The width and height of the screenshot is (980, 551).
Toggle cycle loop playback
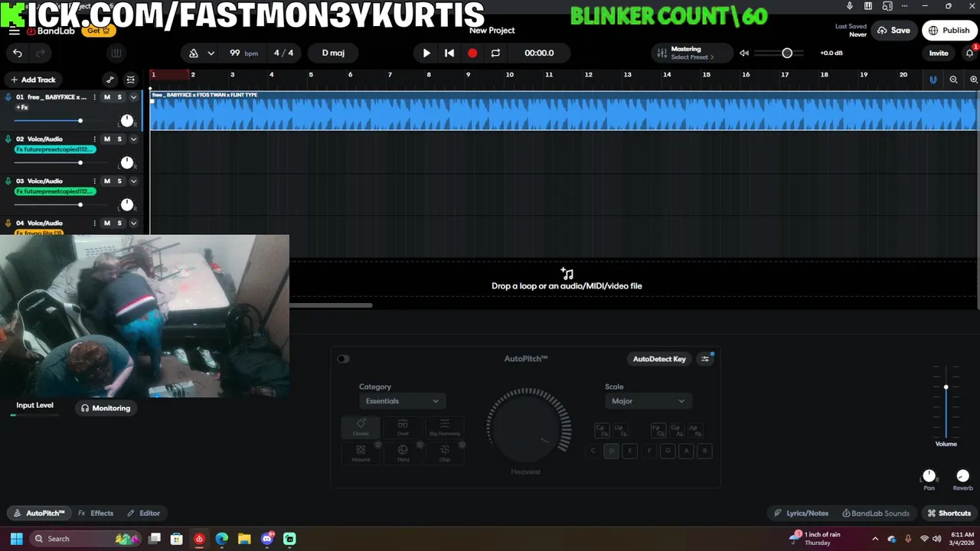click(495, 53)
